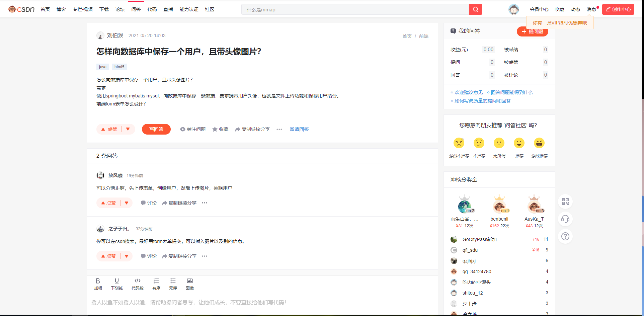Select the bold (加粗) formatting icon
Screen dimensions: 644x316
(x=98, y=284)
